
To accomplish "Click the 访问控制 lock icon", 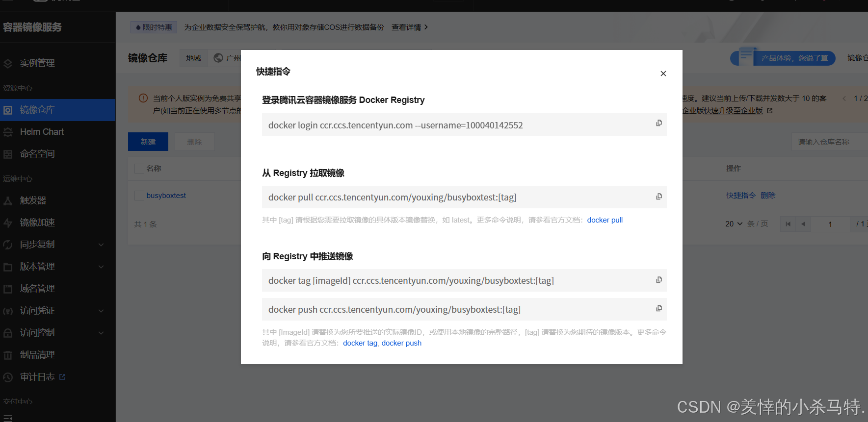I will (8, 333).
